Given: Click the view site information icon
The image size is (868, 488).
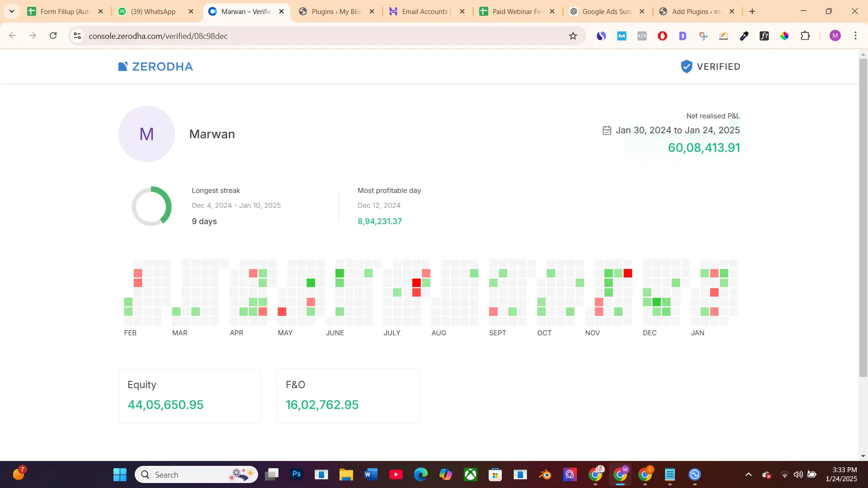Looking at the screenshot, I should click(x=77, y=36).
